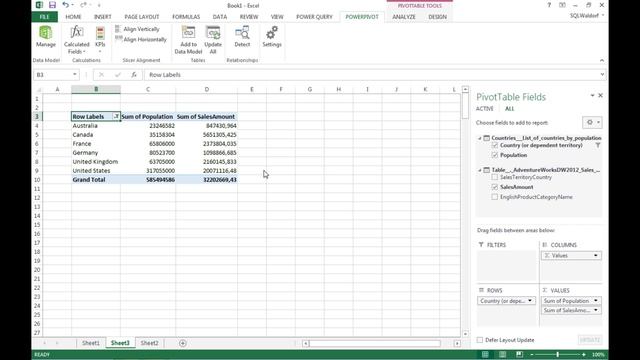This screenshot has width=640, height=360.
Task: Uncheck the SalesAmount field
Action: 495,187
